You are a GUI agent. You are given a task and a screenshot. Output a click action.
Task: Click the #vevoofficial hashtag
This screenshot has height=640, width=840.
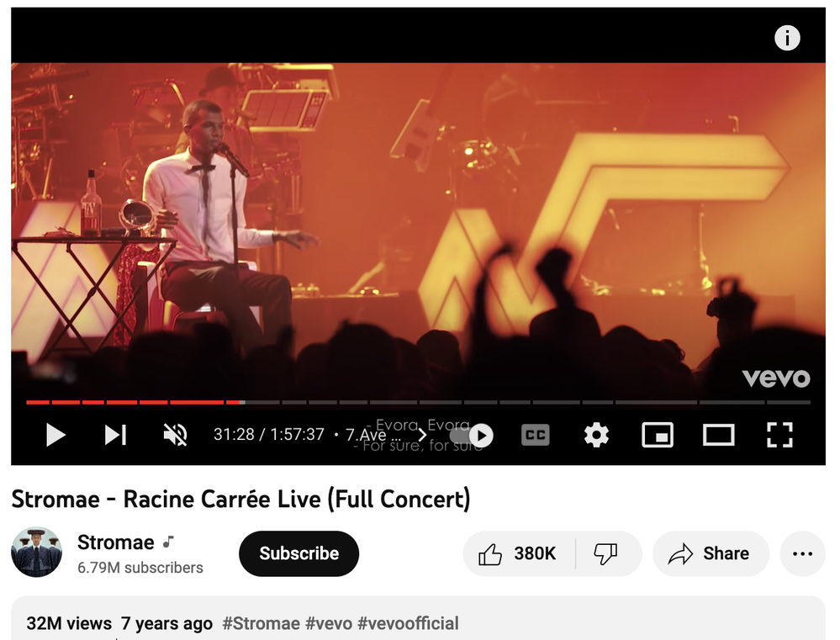coord(408,623)
